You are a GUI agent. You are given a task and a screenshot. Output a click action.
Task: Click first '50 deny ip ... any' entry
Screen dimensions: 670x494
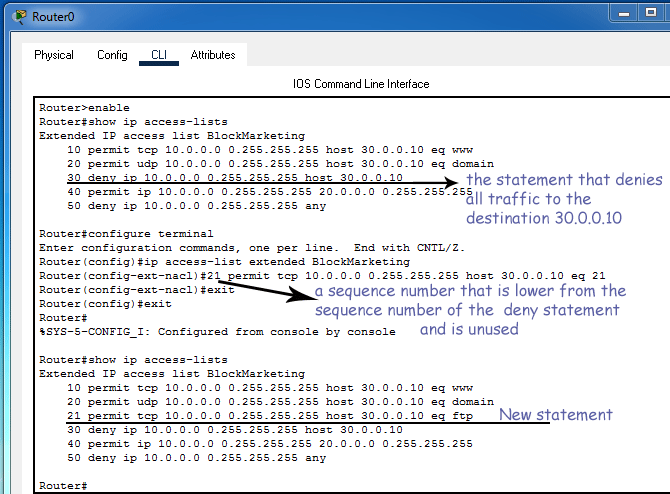point(197,206)
